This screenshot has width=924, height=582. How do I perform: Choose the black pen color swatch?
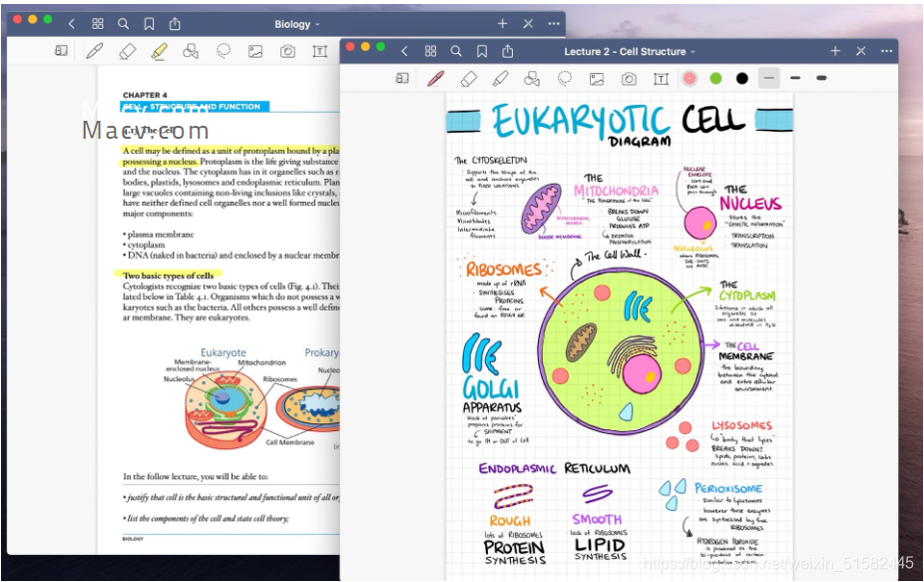point(742,79)
